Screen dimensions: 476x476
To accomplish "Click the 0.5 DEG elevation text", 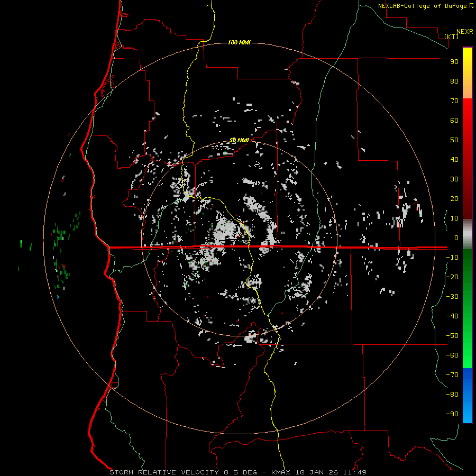I will pyautogui.click(x=241, y=472).
